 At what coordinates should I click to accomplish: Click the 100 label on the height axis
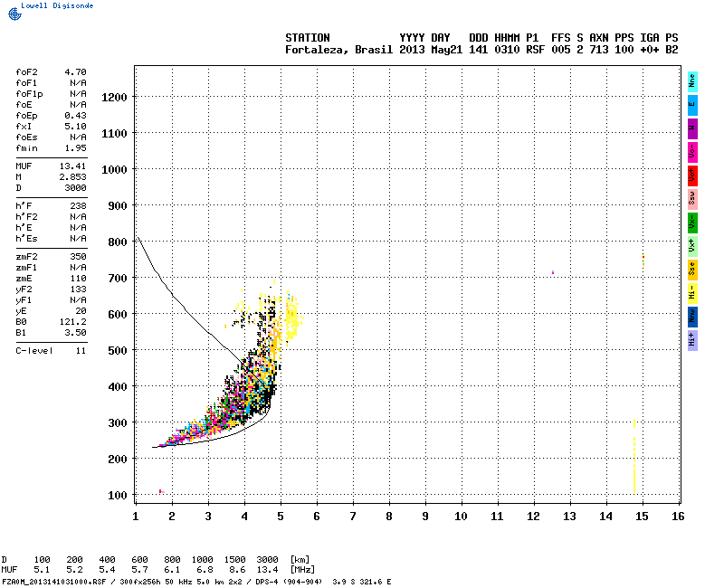[x=118, y=496]
